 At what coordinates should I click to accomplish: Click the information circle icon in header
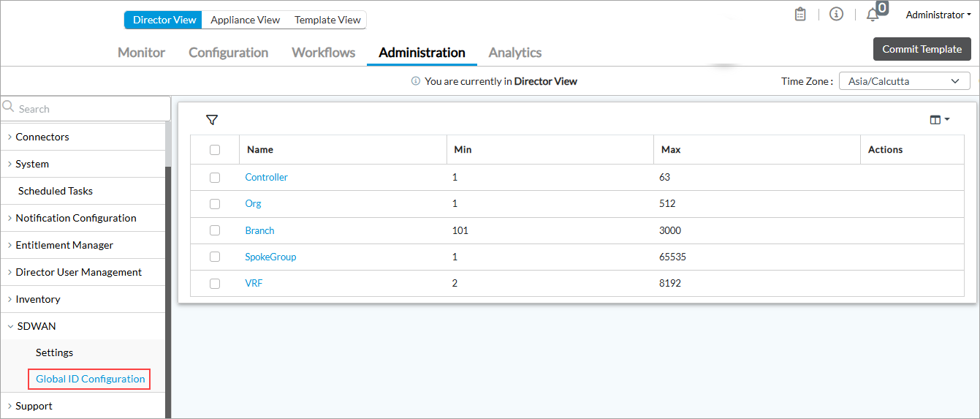pyautogui.click(x=837, y=14)
